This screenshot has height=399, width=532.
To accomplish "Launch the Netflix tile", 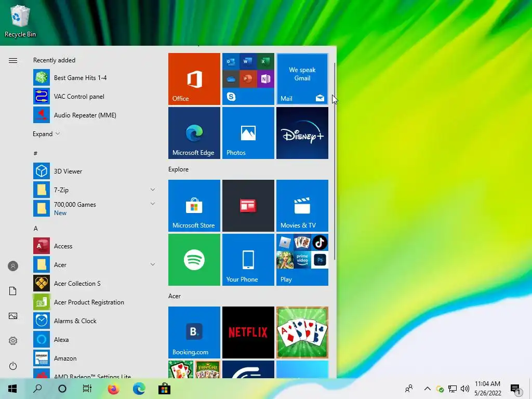I will pyautogui.click(x=248, y=332).
